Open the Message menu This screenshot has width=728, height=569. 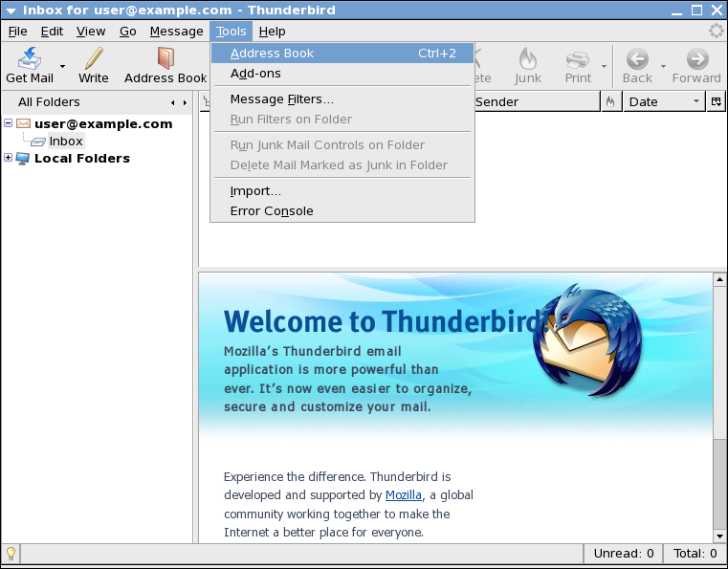[176, 32]
